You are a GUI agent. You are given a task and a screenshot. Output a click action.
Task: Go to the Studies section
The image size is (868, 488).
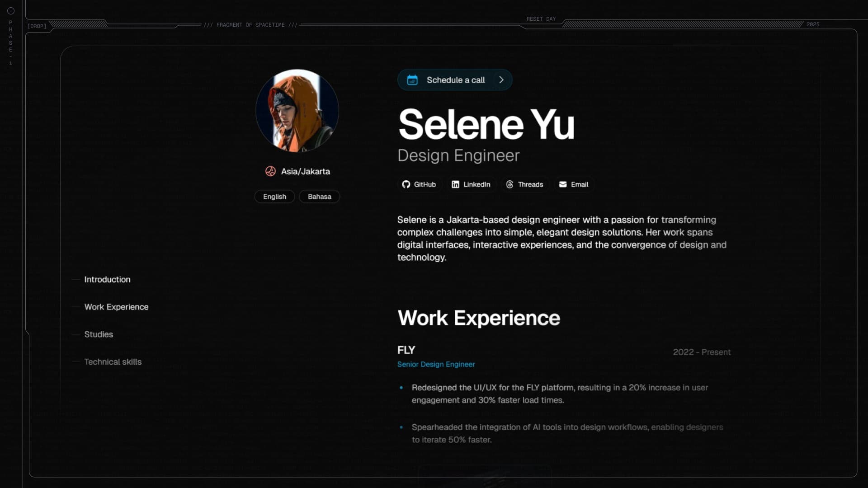click(x=99, y=334)
